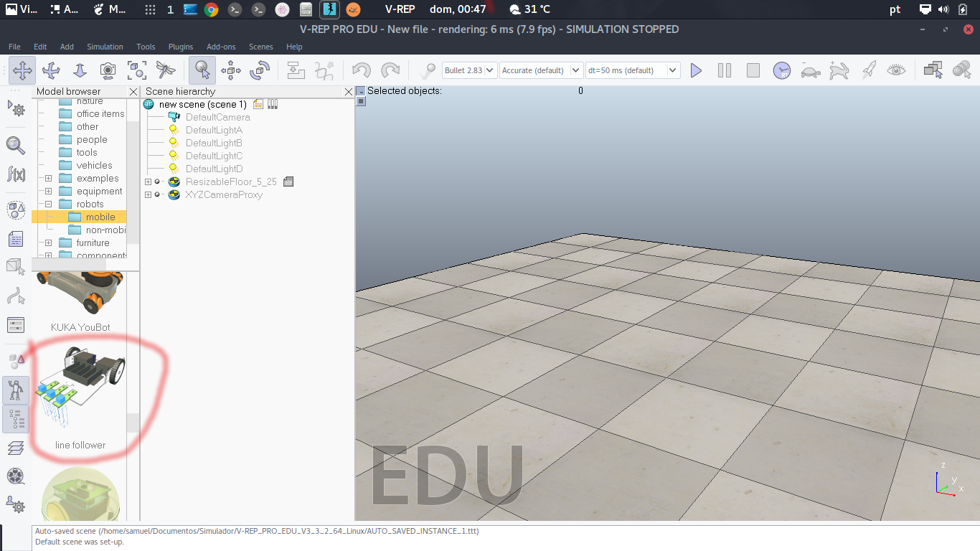Toggle visualization with the eye icon
980x551 pixels.
point(896,70)
